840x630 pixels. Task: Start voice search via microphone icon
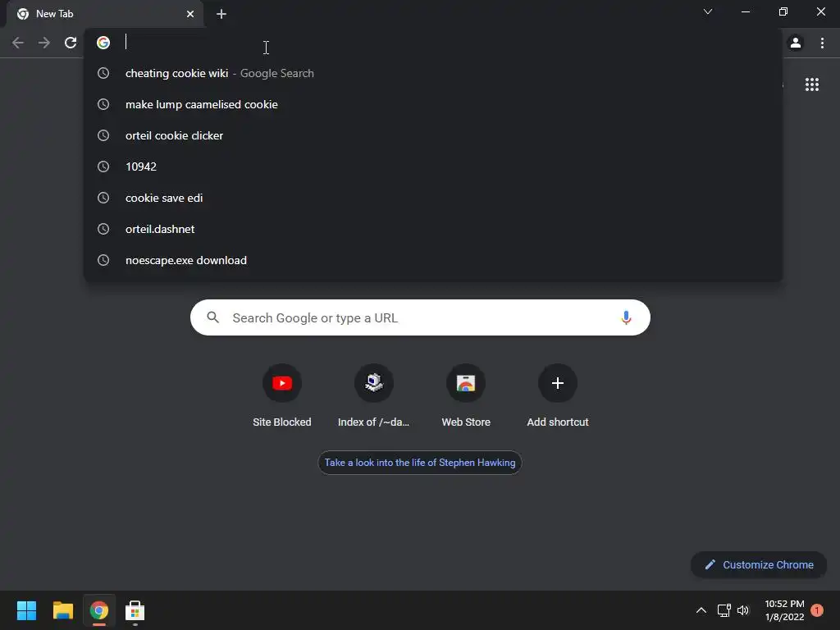pos(626,317)
